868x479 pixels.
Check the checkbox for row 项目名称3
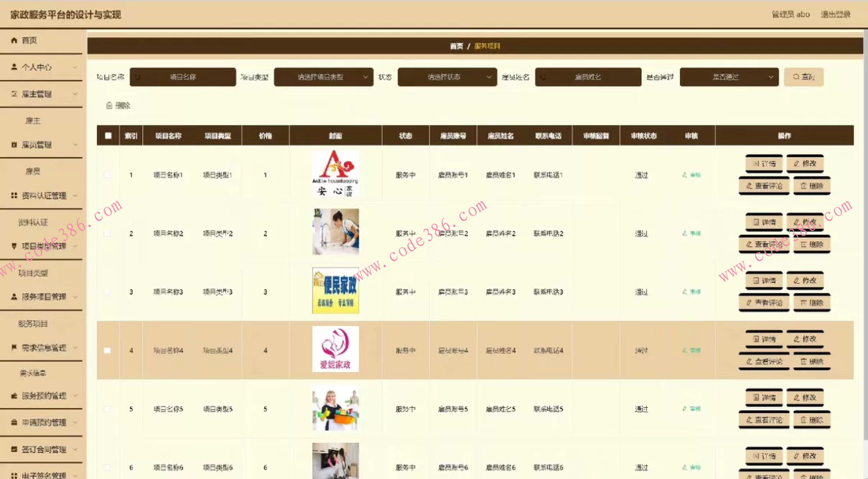[108, 292]
